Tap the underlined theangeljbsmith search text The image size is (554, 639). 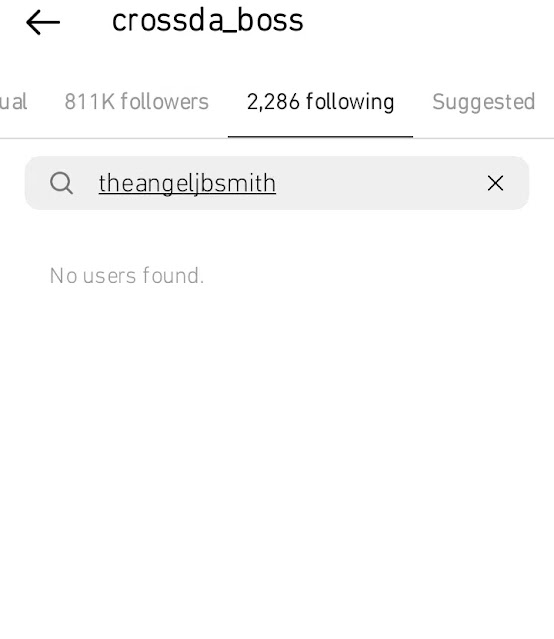point(187,183)
